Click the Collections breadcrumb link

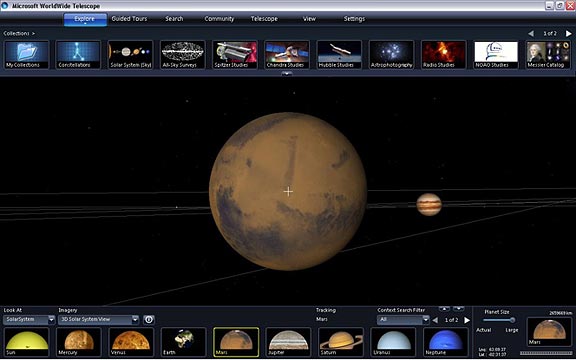coord(16,33)
